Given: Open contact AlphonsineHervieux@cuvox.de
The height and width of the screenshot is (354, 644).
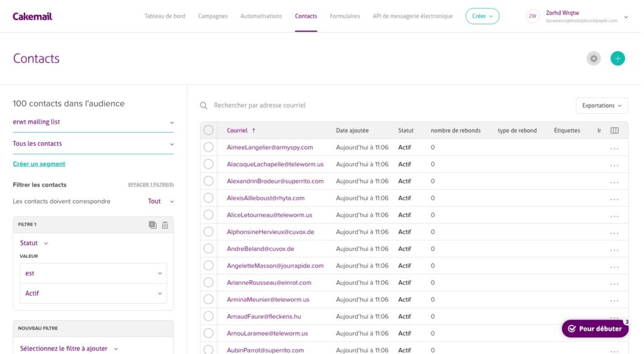Looking at the screenshot, I should (x=270, y=231).
